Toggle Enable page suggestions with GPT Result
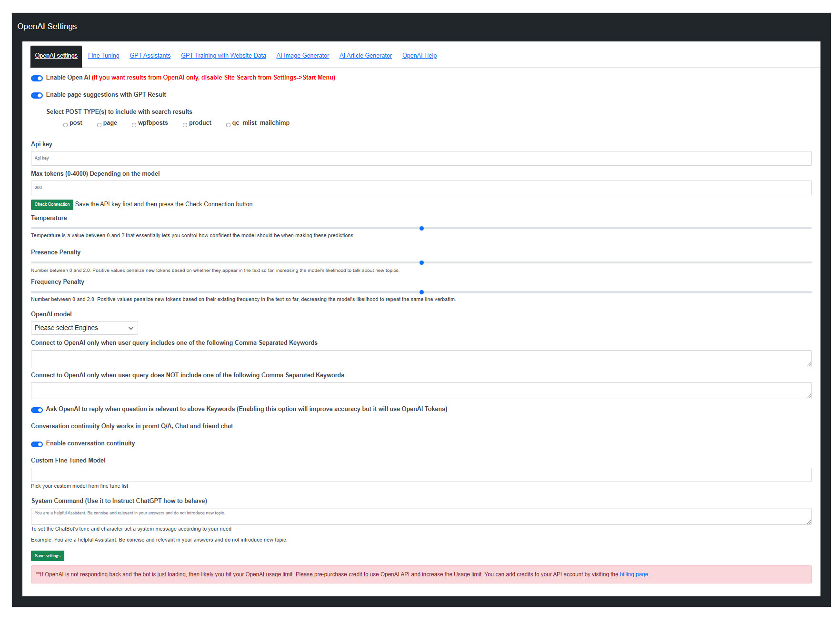This screenshot has width=840, height=623. (37, 95)
